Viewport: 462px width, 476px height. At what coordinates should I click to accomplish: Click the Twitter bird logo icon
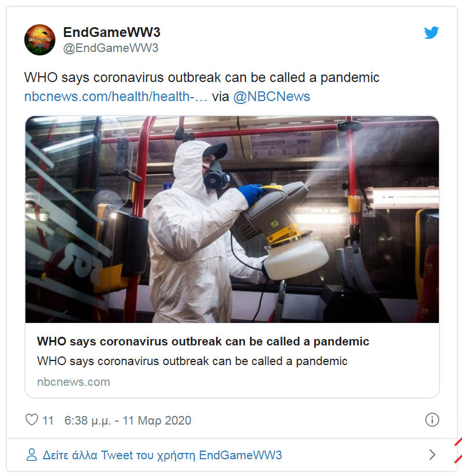[x=431, y=32]
